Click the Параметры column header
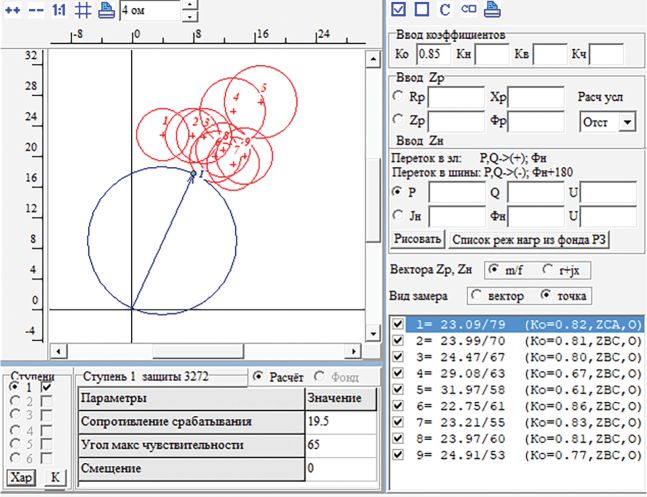Viewport: 647px width, 497px height. point(191,399)
